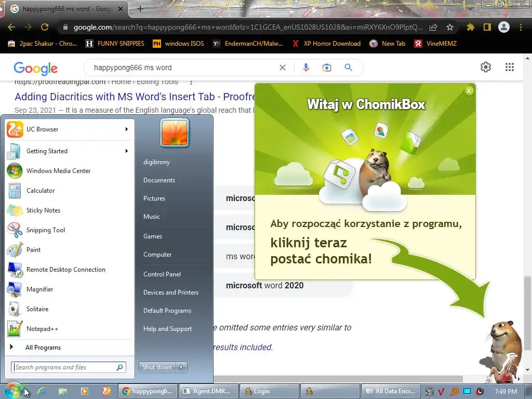Focus the Search programs and files box
Screen dimensions: 532x399
tap(69, 367)
